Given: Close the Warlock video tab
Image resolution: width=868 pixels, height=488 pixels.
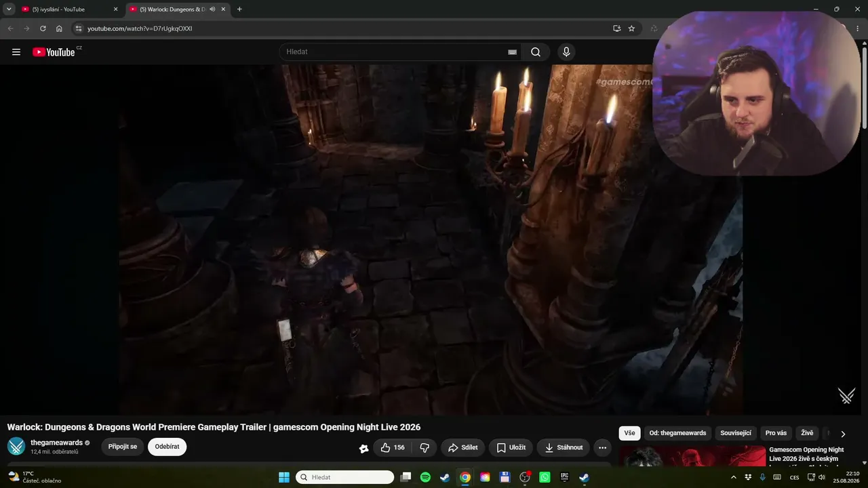Looking at the screenshot, I should click(x=223, y=9).
